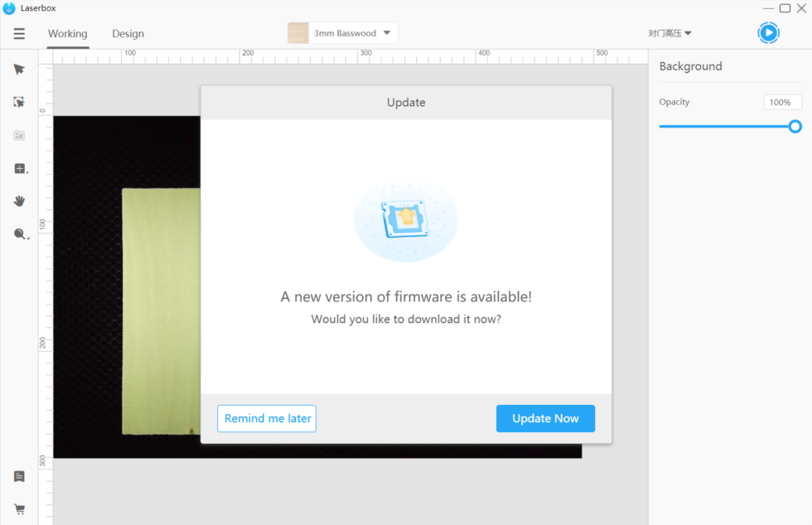Open the add shape tool
The image size is (812, 525).
point(20,168)
